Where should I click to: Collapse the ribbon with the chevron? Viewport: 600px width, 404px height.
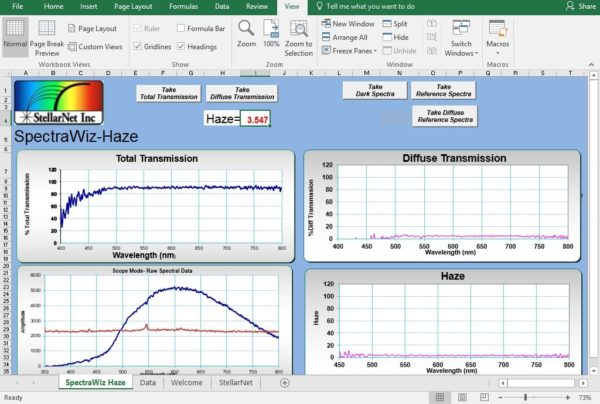tap(592, 64)
